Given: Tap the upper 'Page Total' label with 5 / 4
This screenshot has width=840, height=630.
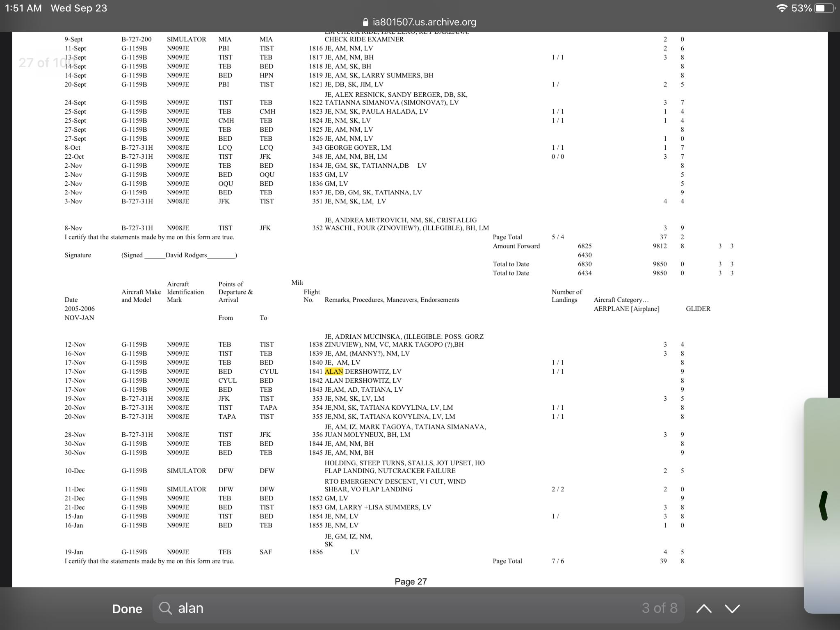Looking at the screenshot, I should [507, 237].
